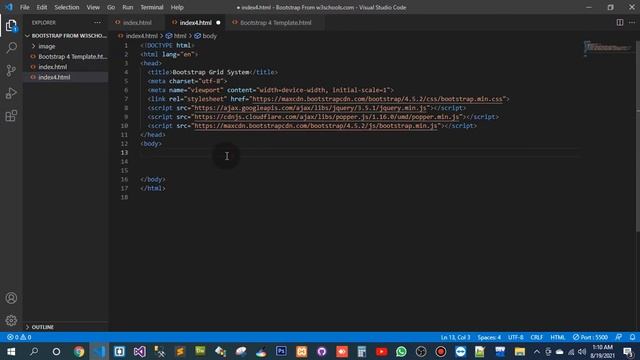The image size is (640, 360).
Task: Open the Help menu
Action: [177, 7]
